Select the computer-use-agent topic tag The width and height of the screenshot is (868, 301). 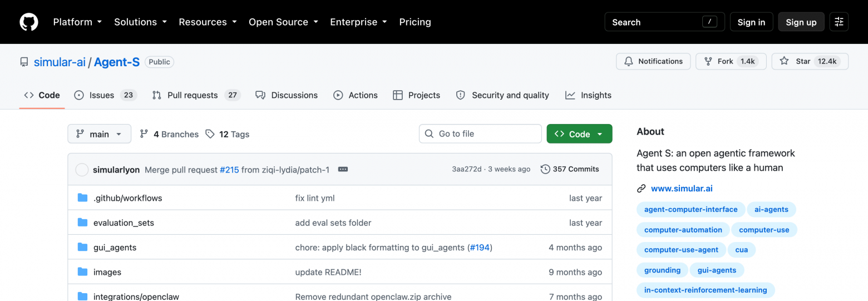681,250
